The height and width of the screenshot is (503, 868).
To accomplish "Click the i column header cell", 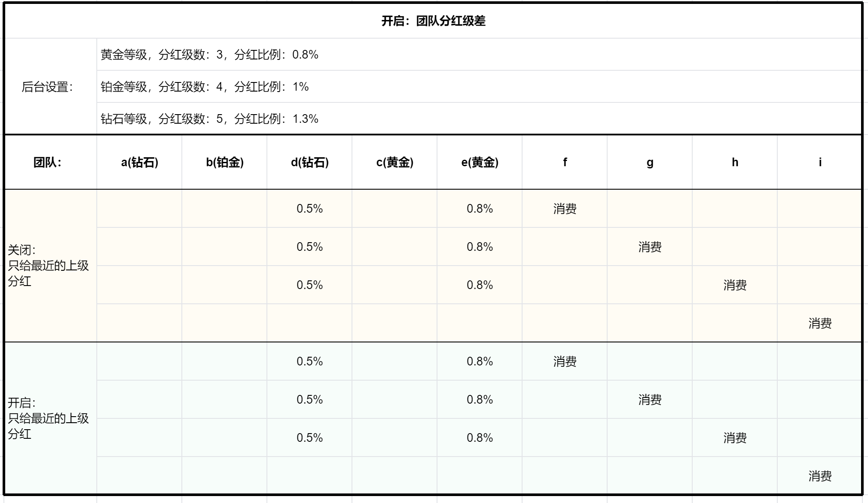I will tap(820, 162).
